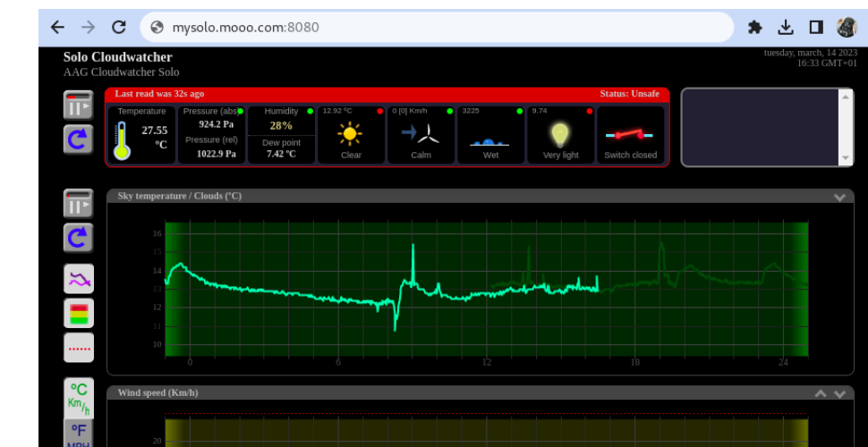Click the "3225" rain sensor reading
This screenshot has height=447, width=868.
click(471, 111)
